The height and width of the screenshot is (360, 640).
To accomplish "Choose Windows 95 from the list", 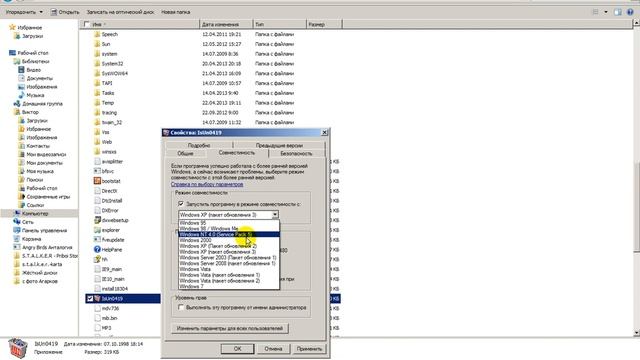I will 229,223.
